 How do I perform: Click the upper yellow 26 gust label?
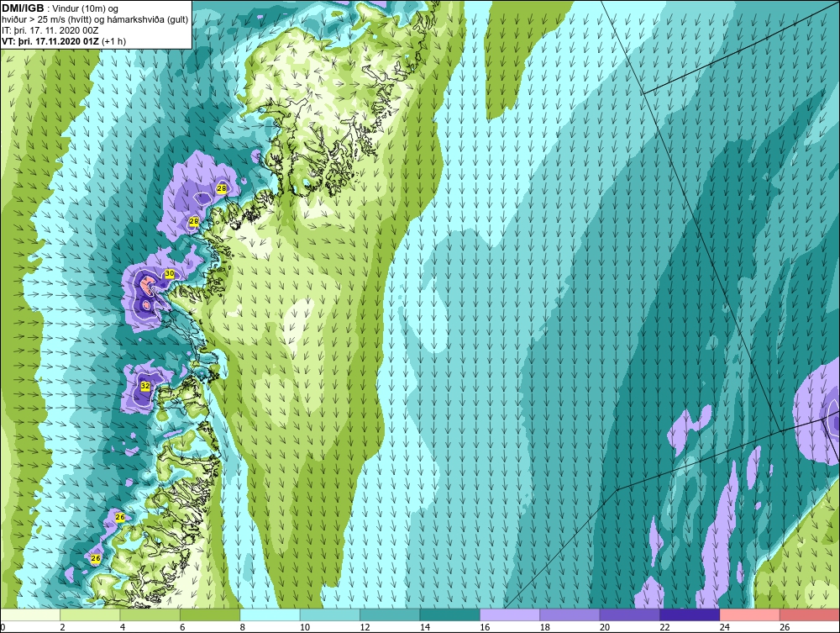tap(120, 517)
